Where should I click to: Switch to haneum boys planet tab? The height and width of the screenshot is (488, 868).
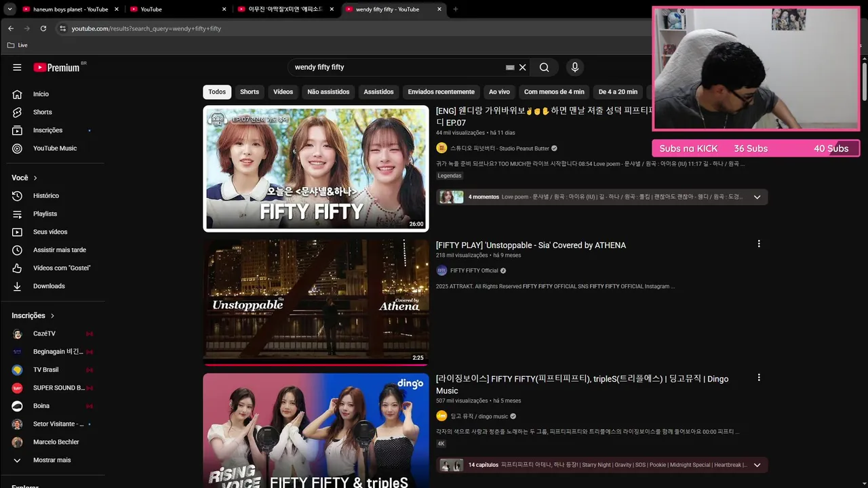tap(71, 9)
